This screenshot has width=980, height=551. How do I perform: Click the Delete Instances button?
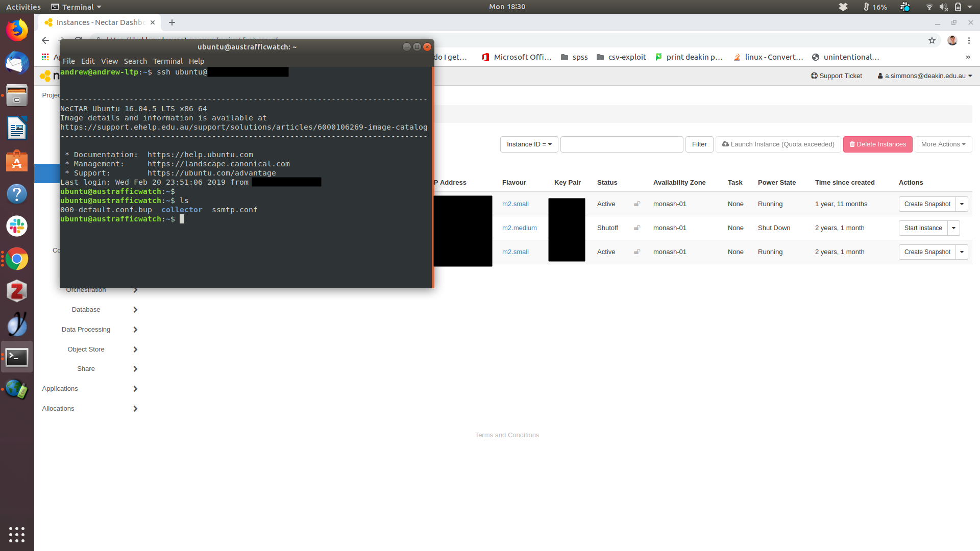pyautogui.click(x=877, y=144)
